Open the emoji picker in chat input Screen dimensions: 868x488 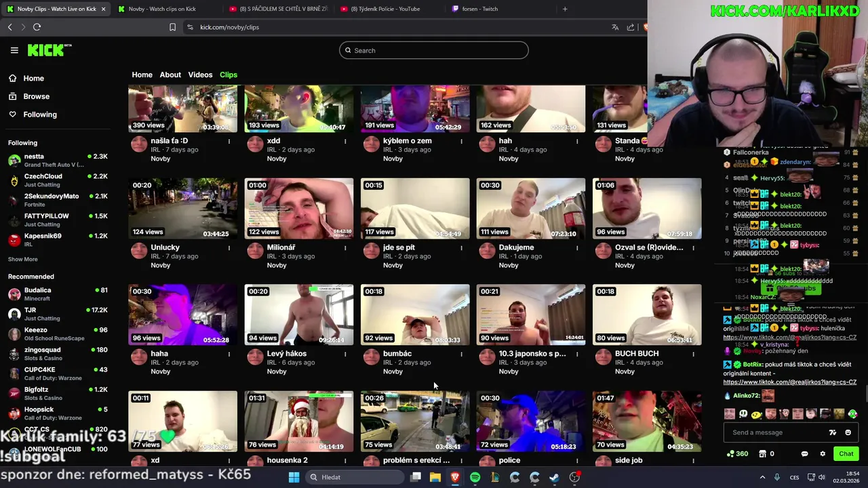tap(848, 432)
